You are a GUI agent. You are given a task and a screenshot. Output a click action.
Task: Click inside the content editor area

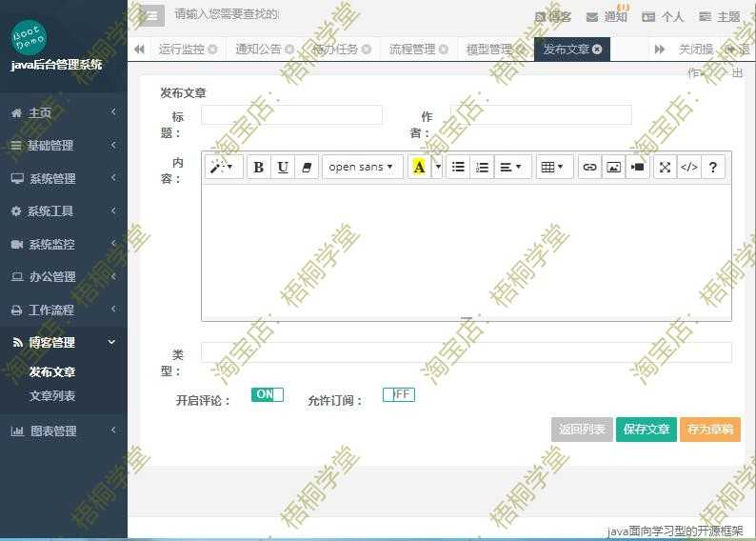pos(467,250)
